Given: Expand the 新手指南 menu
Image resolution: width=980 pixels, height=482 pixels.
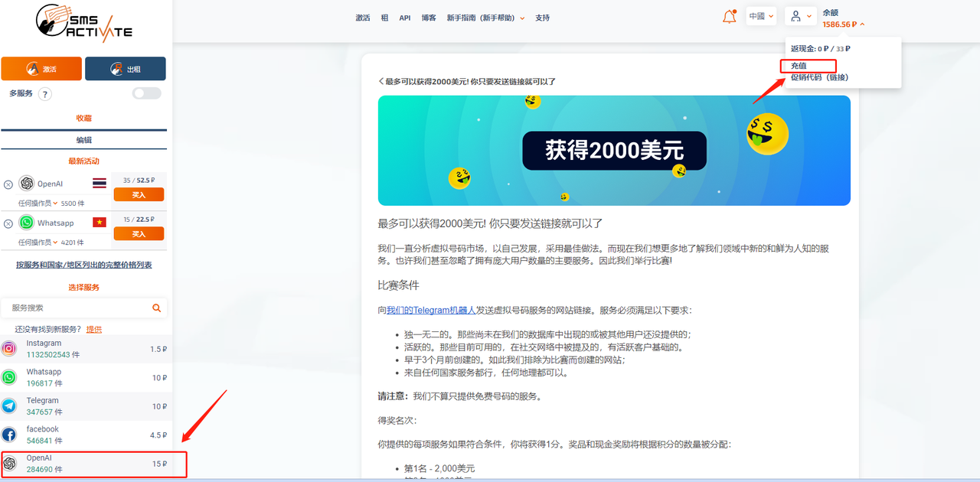Looking at the screenshot, I should [486, 18].
